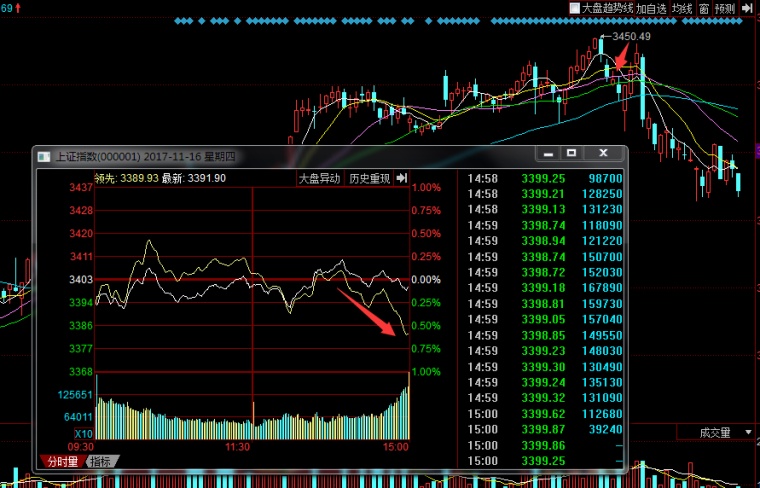The width and height of the screenshot is (760, 488).
Task: Minimize the 上证指数 intraday window
Action: 548,154
